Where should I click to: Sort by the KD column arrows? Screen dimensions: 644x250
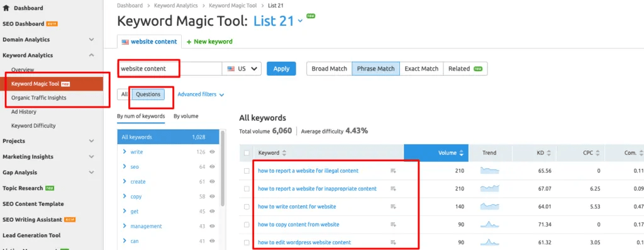548,153
